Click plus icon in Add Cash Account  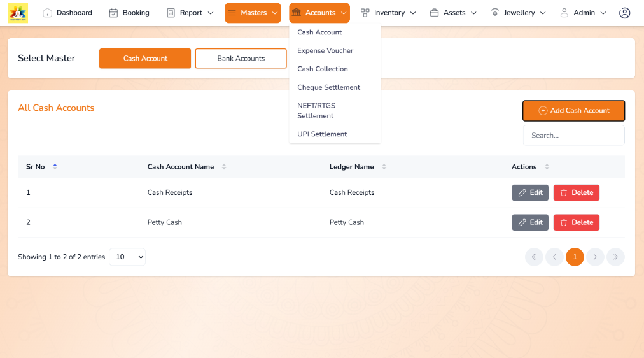543,111
